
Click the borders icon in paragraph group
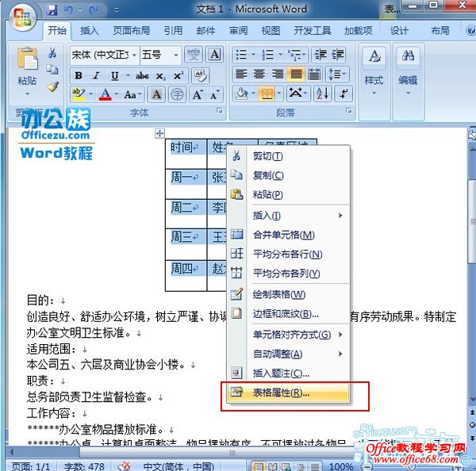point(267,93)
